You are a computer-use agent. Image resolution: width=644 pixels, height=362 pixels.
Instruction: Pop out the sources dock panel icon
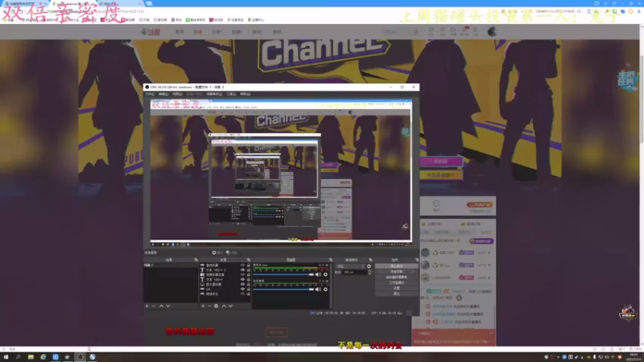click(249, 260)
